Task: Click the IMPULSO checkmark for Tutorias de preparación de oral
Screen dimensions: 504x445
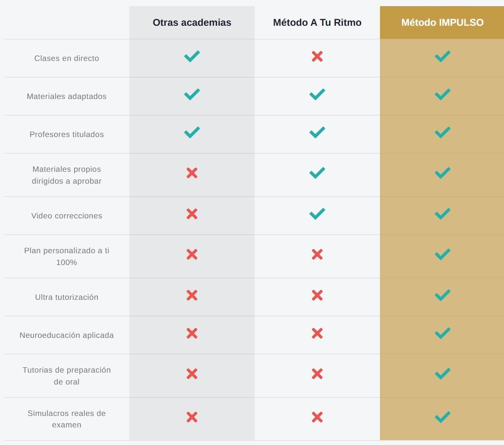Action: coord(442,373)
